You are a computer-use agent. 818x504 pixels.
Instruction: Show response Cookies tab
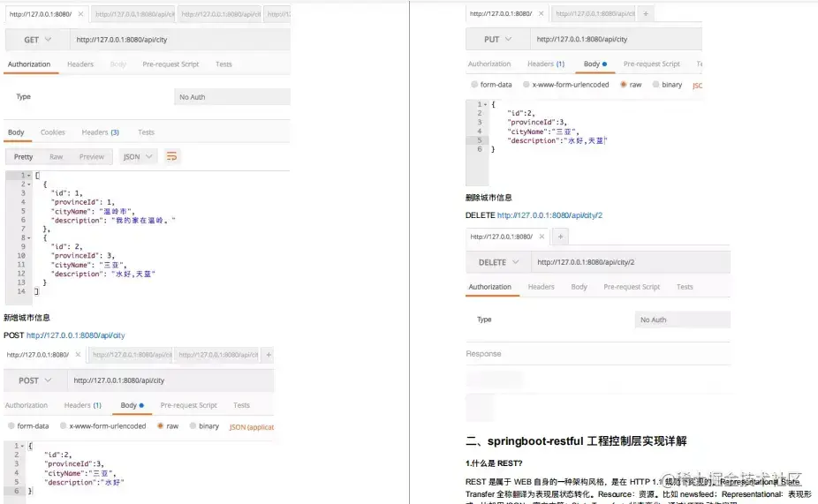(x=53, y=132)
